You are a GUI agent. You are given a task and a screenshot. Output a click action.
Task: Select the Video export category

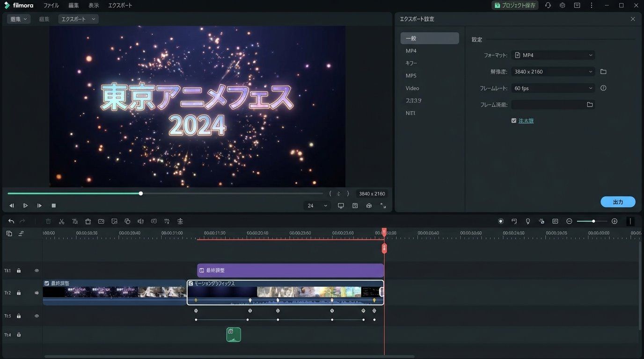click(x=412, y=88)
